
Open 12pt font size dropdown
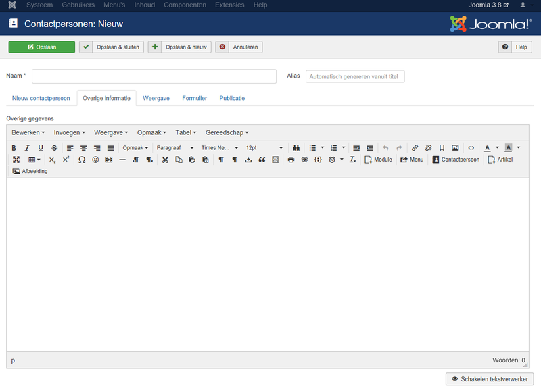coord(264,148)
